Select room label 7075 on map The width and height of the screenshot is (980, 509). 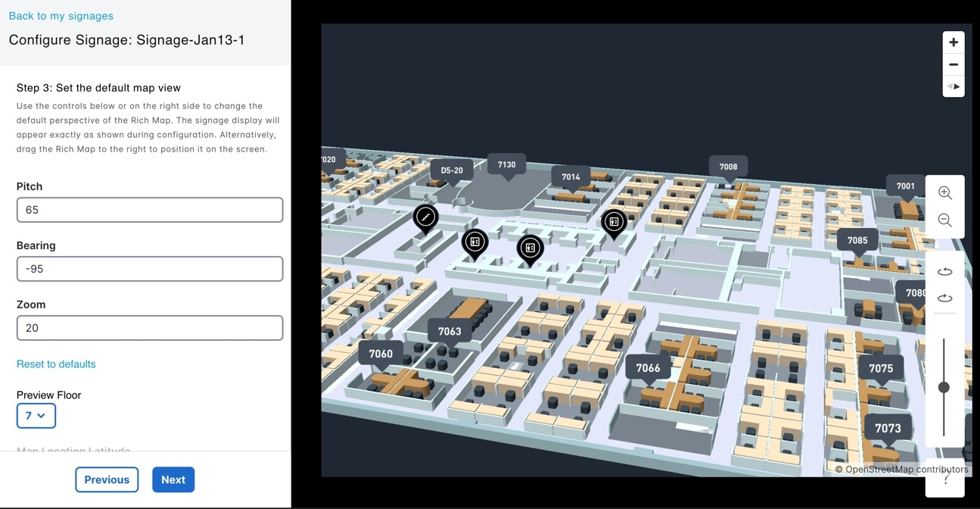(x=881, y=368)
